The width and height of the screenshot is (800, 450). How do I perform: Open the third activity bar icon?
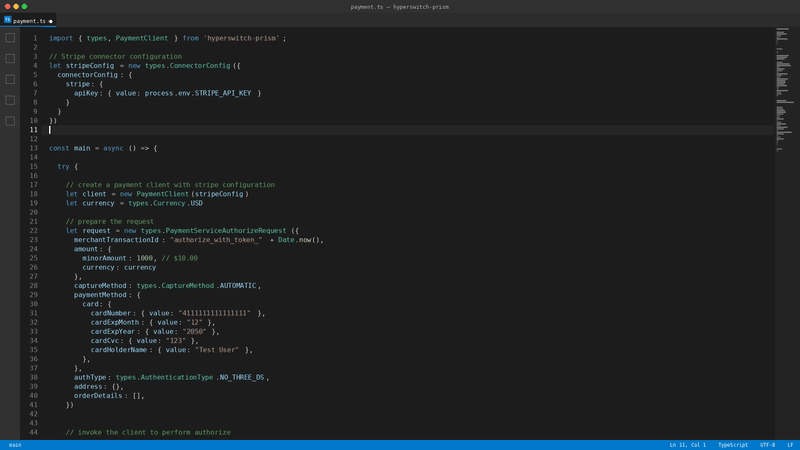coord(10,80)
